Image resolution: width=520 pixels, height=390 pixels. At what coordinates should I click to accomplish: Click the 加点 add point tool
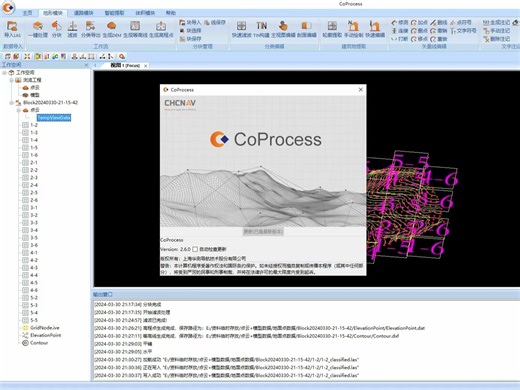click(419, 22)
